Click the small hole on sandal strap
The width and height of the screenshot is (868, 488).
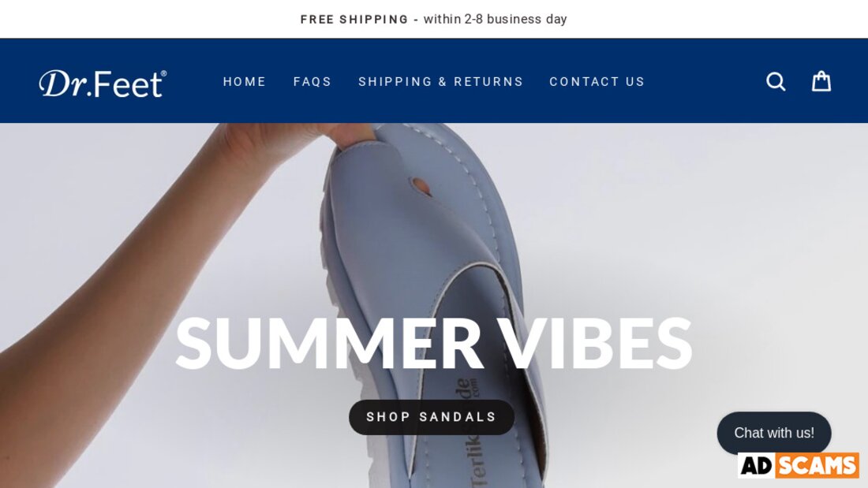(421, 187)
